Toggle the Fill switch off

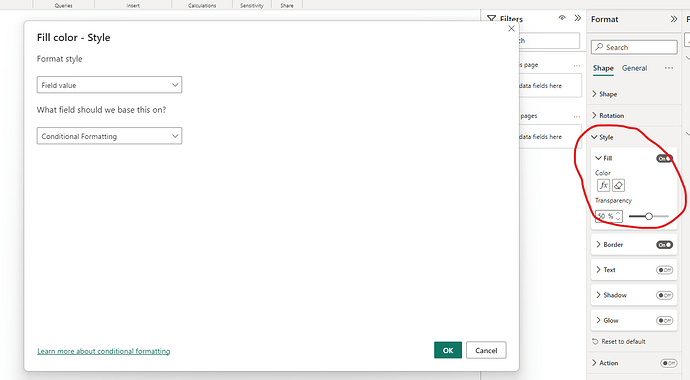[664, 158]
